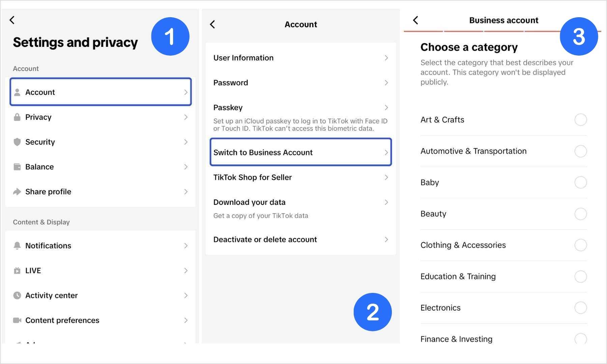Open the Account row chevron in settings

[186, 92]
